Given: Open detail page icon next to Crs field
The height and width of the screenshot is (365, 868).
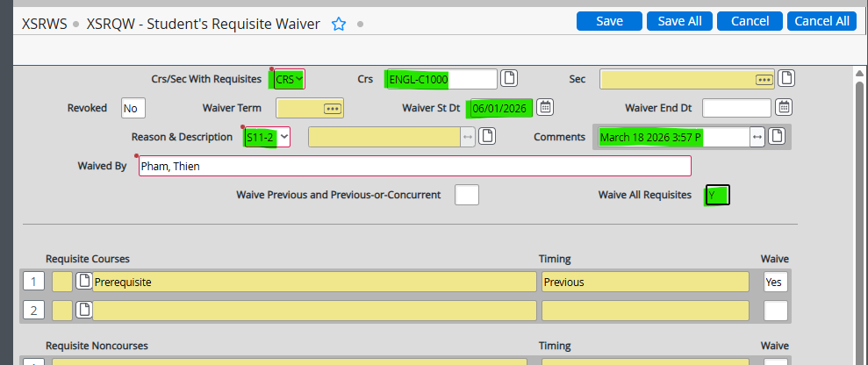Looking at the screenshot, I should [x=509, y=79].
